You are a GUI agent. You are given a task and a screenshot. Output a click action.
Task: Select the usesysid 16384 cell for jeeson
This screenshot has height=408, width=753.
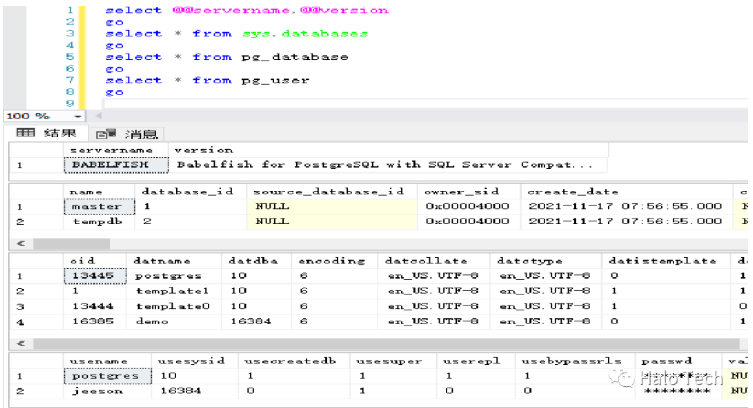195,391
